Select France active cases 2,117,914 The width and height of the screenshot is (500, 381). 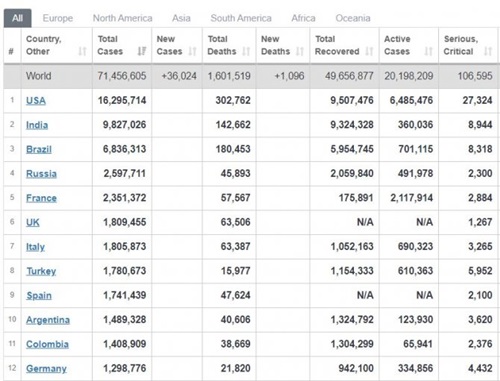pos(412,198)
